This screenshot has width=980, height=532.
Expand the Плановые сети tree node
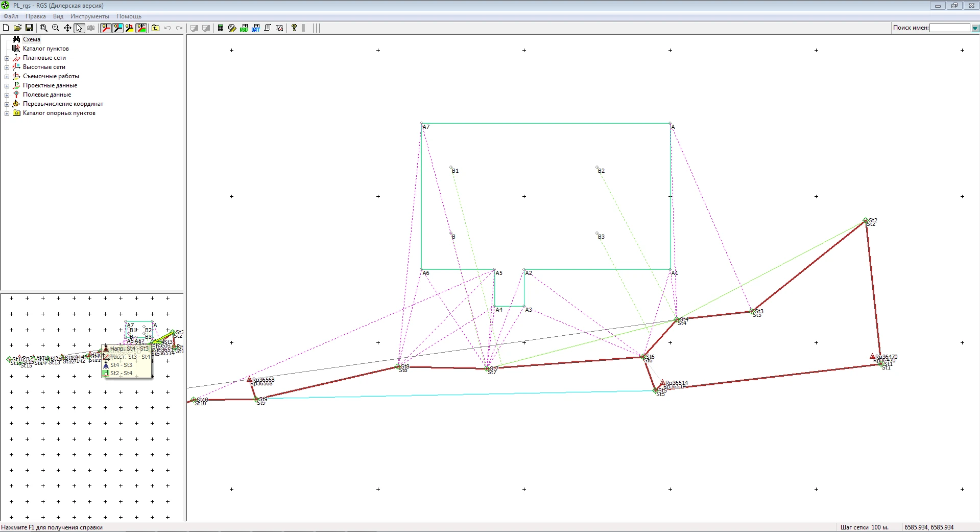point(7,58)
